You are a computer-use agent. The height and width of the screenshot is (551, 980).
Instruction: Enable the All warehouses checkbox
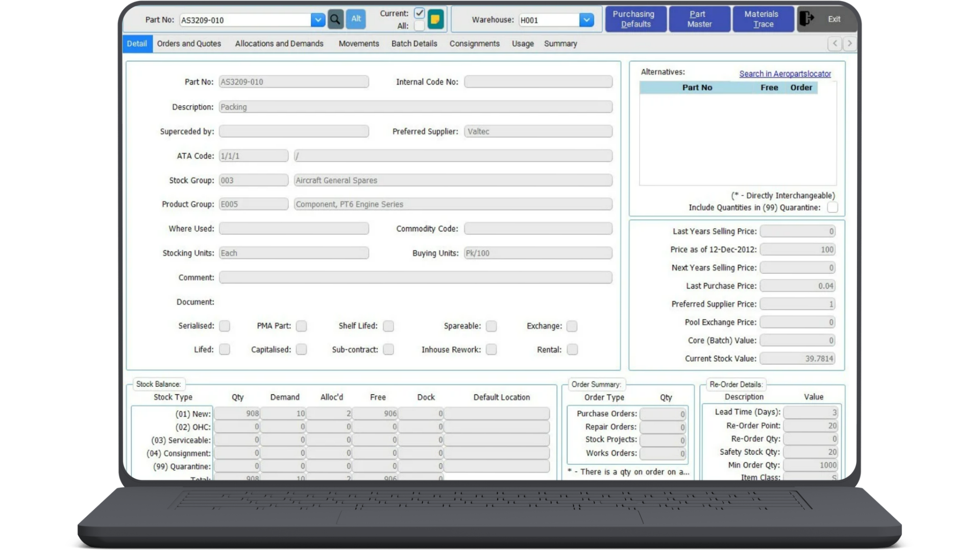click(x=419, y=26)
